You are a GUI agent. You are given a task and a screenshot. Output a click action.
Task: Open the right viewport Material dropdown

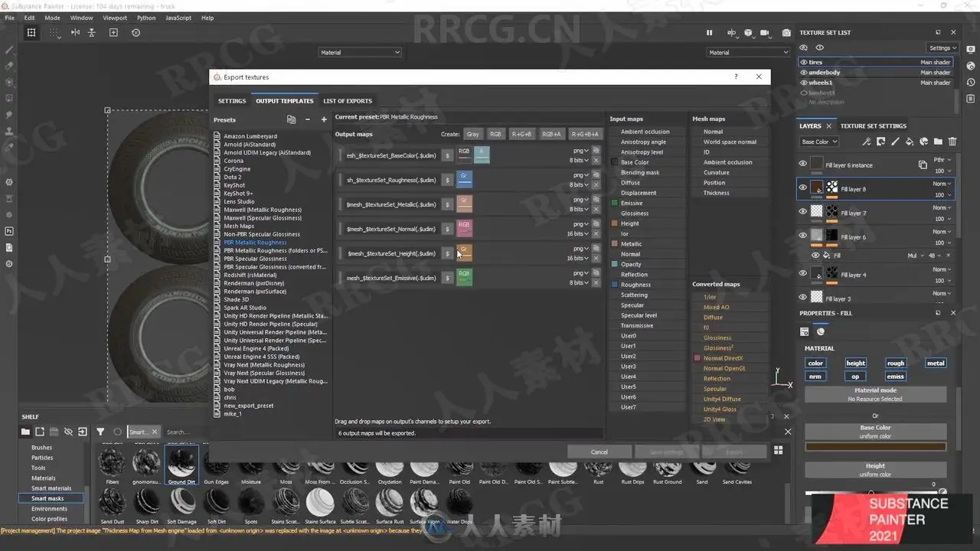coord(747,52)
